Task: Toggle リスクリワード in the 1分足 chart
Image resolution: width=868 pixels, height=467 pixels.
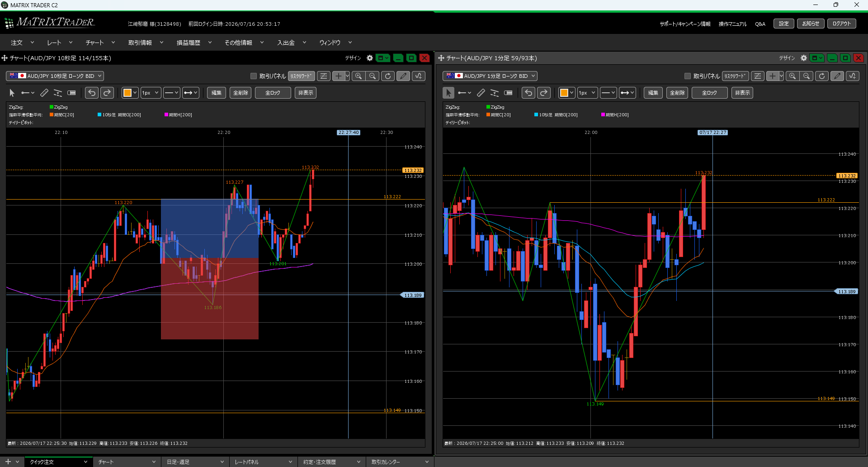Action: 735,76
